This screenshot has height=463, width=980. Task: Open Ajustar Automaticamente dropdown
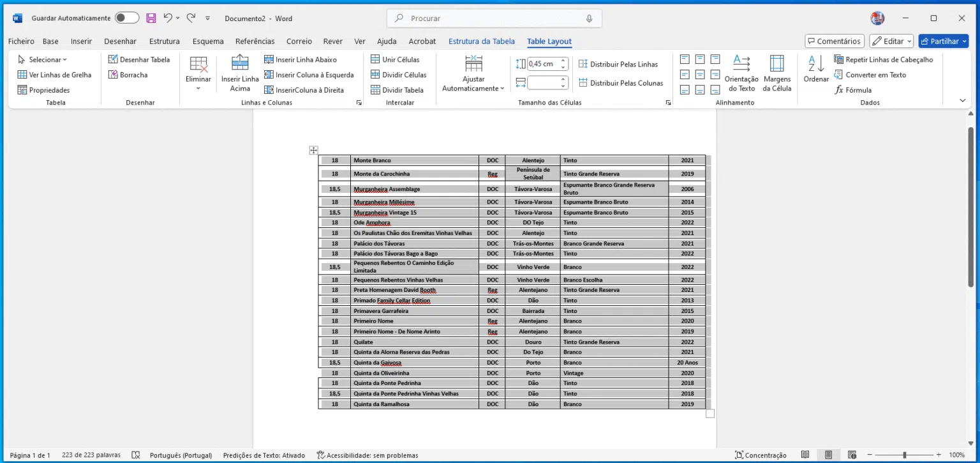pyautogui.click(x=473, y=73)
